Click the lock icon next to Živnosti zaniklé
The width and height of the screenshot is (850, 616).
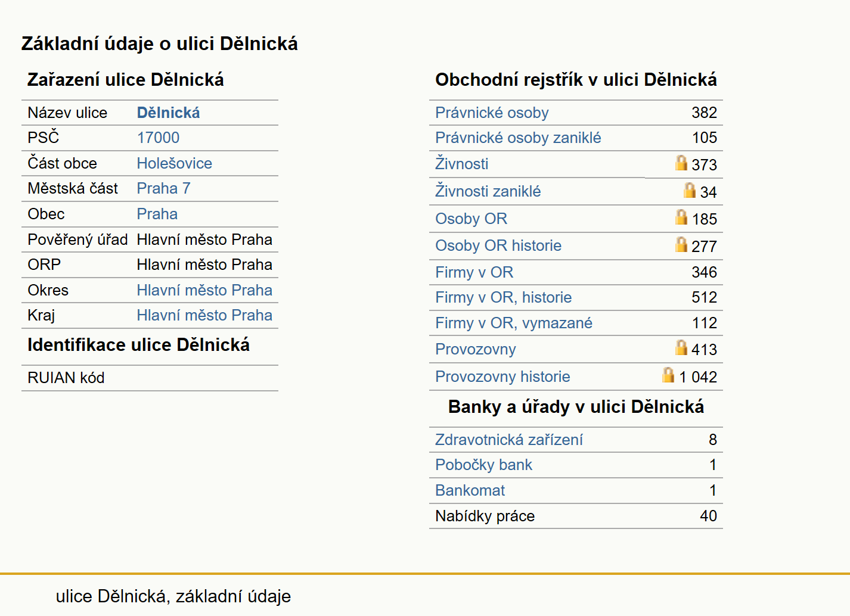tap(690, 190)
